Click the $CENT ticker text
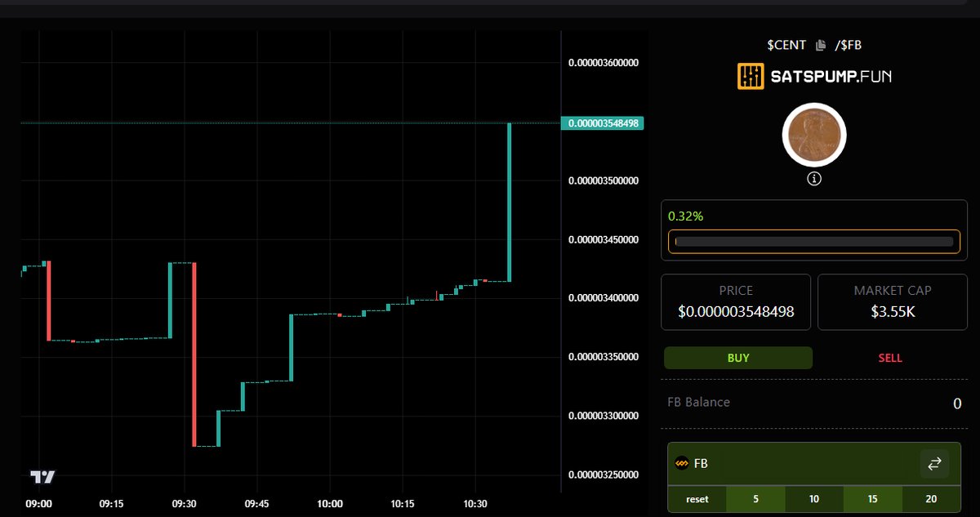 coord(786,46)
